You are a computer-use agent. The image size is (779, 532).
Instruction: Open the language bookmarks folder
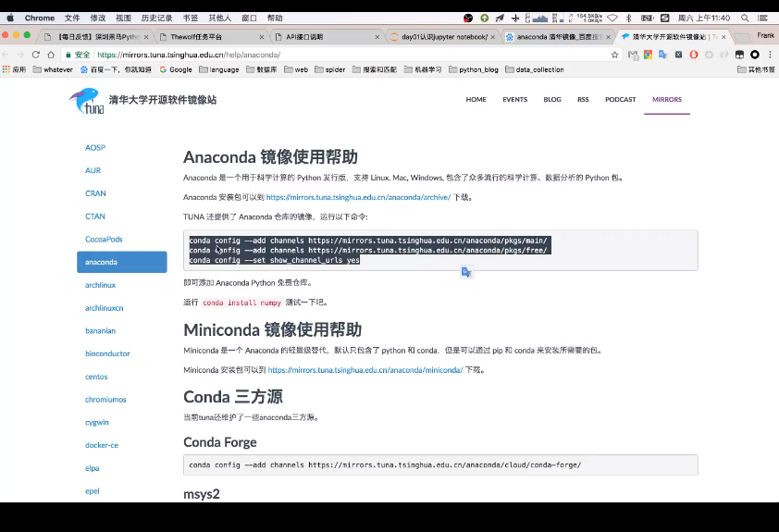click(x=219, y=69)
